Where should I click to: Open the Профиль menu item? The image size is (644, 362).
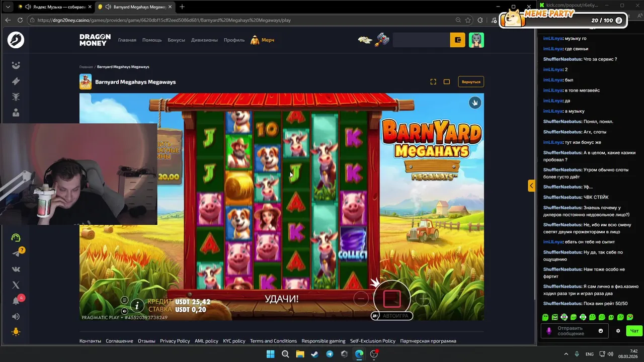coord(234,40)
